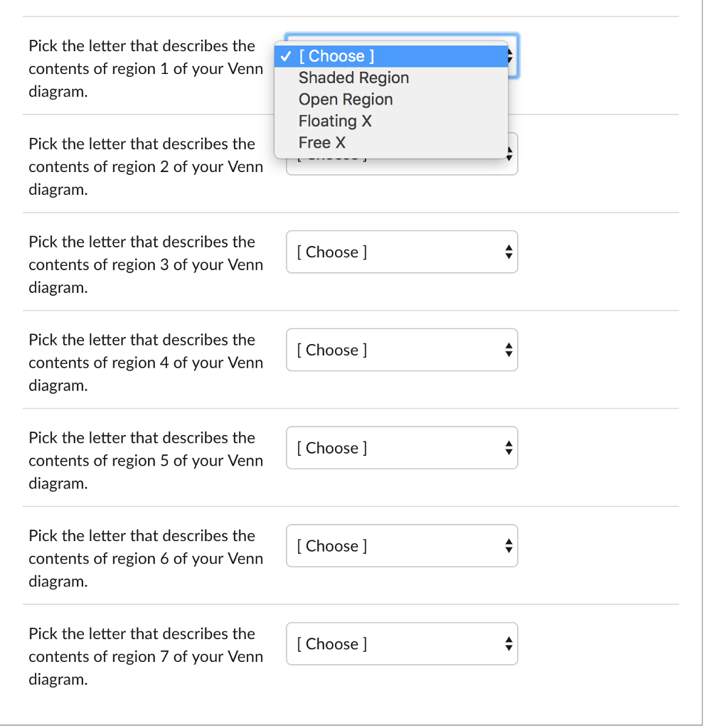704x728 pixels.
Task: Open the region 3 answer dropdown
Action: pos(402,252)
